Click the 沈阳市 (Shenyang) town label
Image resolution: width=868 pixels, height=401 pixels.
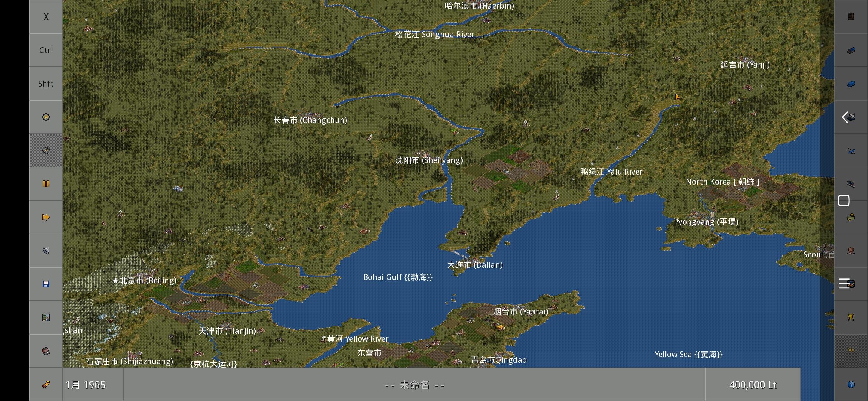[429, 160]
